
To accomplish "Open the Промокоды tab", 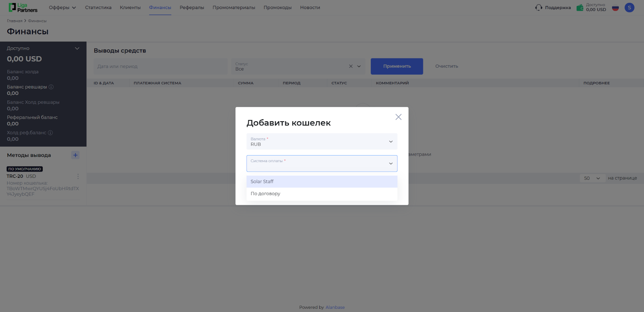I will click(278, 7).
